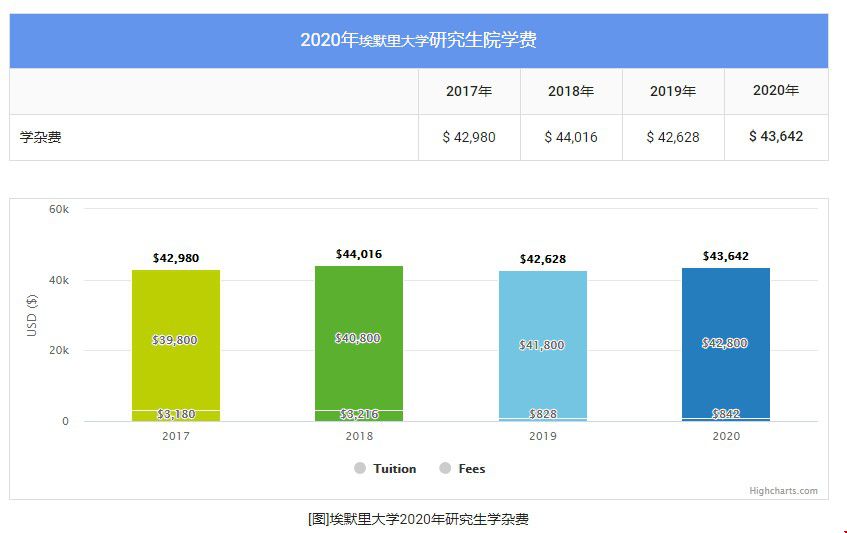Open the Highcharts.com credit link
Screen dimensions: 847x533
click(783, 491)
